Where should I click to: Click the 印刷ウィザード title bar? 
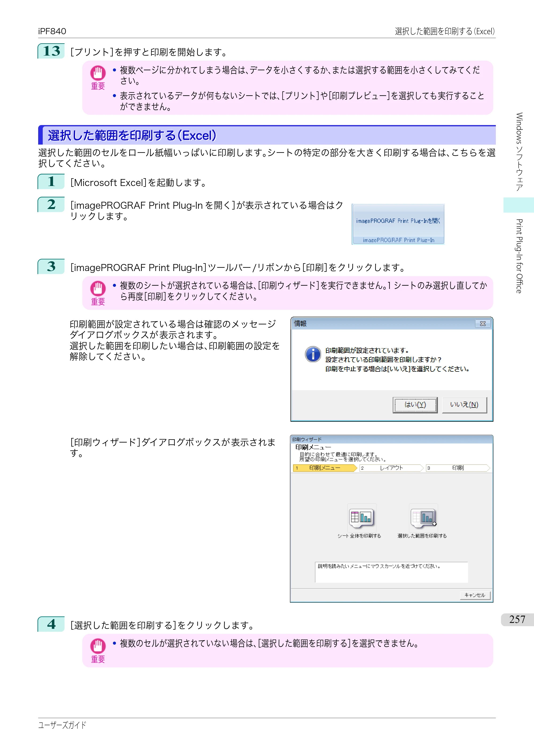tap(391, 439)
